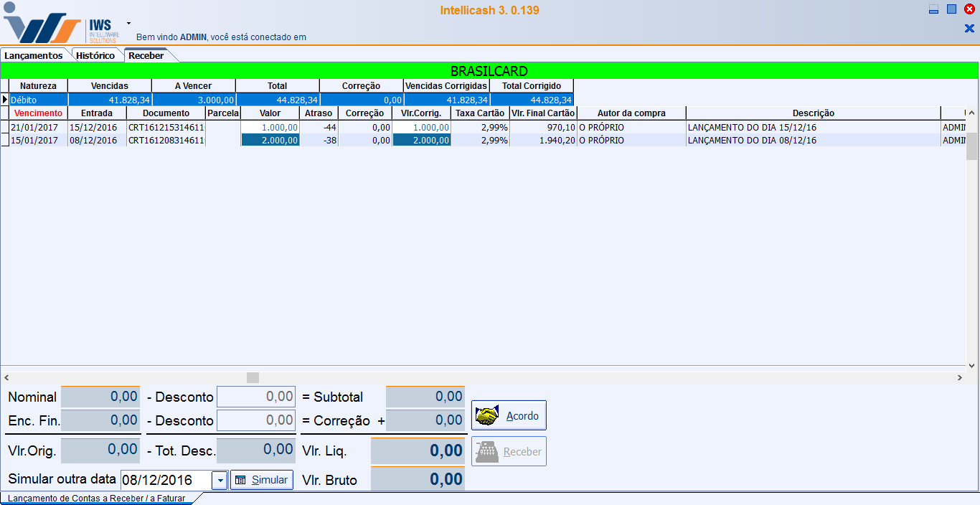Click the Parcela column header
Screen dimensions: 980x505
[x=223, y=113]
